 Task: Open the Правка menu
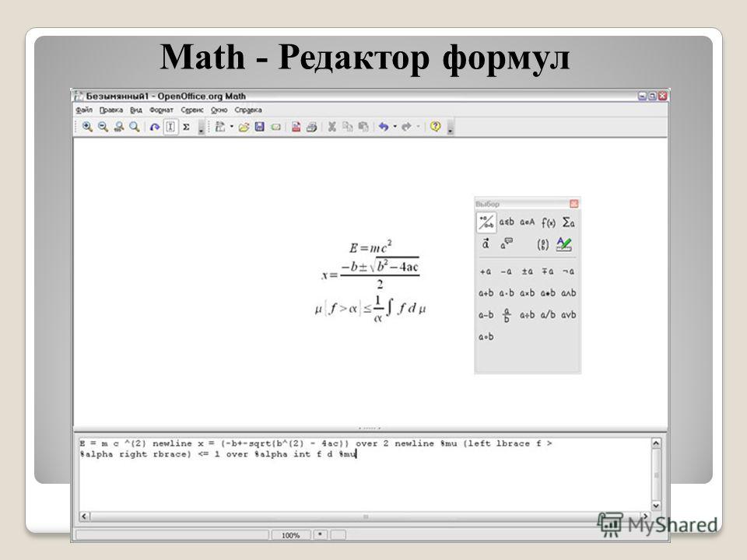[x=111, y=110]
